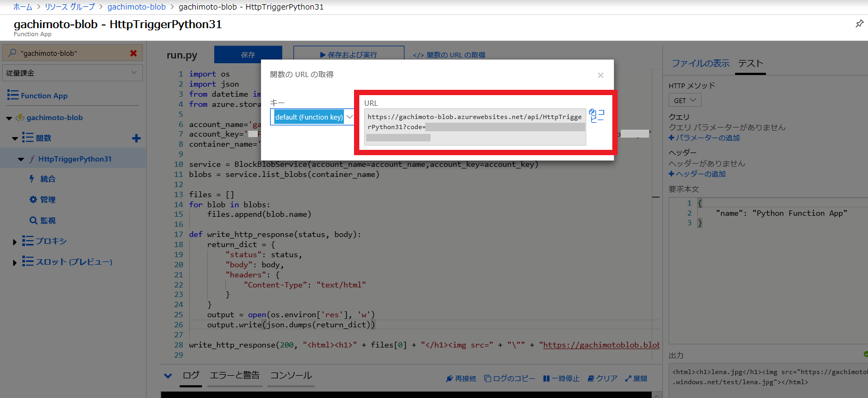
Task: Click the function URL text field
Action: 475,127
